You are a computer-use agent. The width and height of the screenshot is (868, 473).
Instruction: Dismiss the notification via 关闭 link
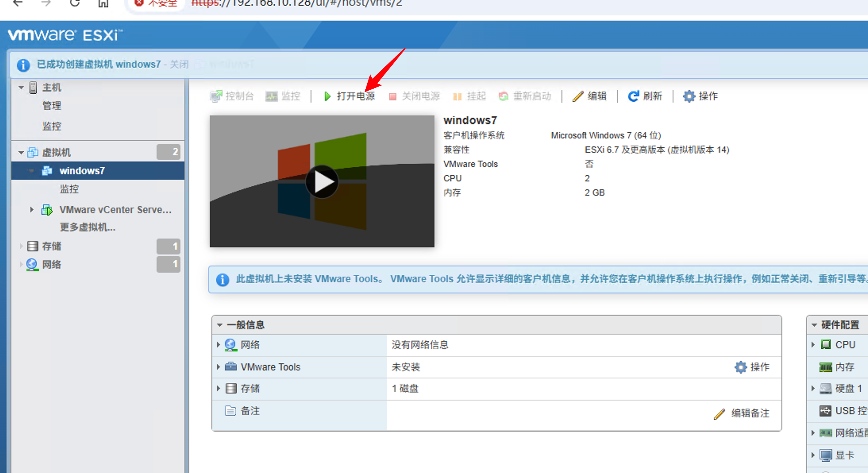(x=179, y=64)
